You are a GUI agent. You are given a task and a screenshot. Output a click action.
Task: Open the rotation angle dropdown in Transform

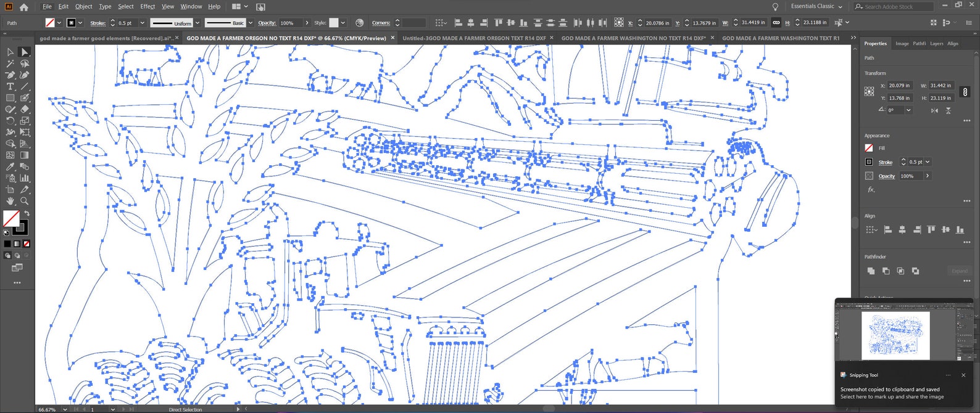click(x=908, y=110)
